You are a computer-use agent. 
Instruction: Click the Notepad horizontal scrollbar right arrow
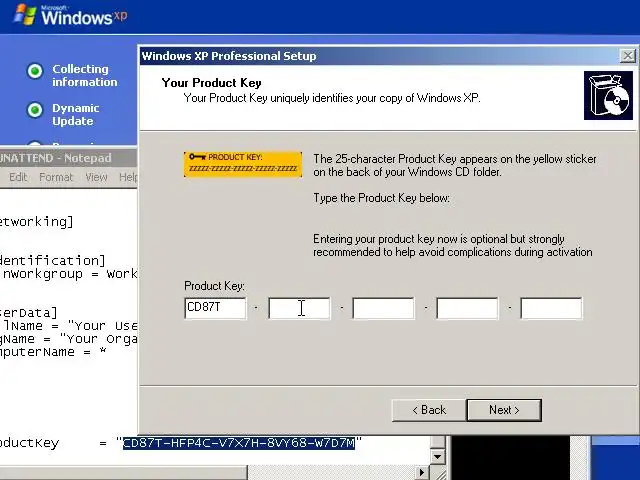(422, 473)
